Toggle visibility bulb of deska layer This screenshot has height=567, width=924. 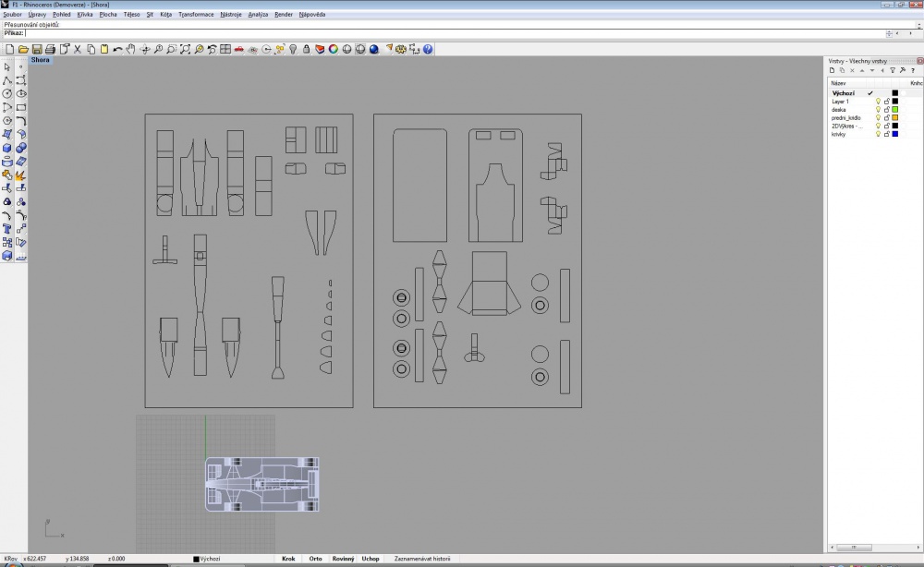(x=878, y=110)
